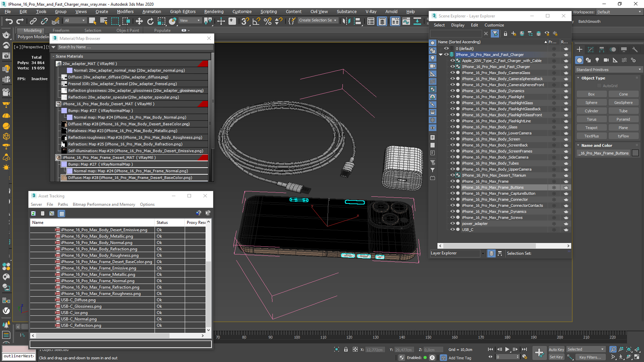Click the object name field in Name and Color
Image resolution: width=644 pixels, height=362 pixels.
[603, 153]
